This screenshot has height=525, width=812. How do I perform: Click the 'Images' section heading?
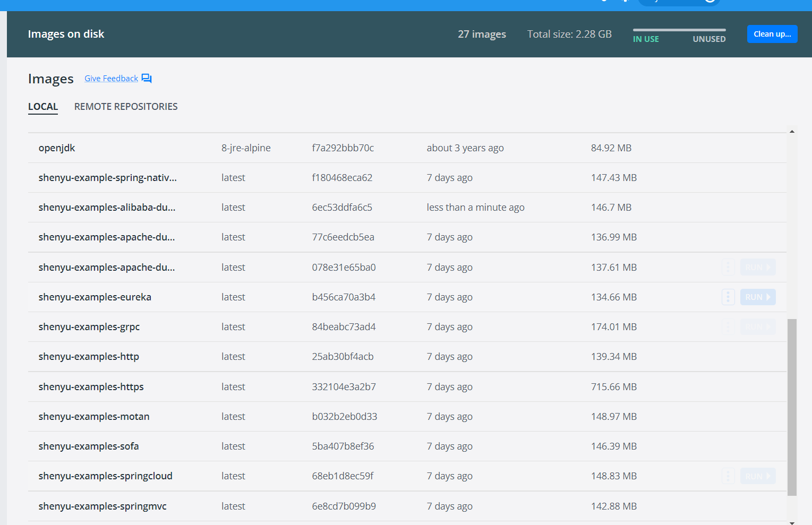[x=51, y=79]
